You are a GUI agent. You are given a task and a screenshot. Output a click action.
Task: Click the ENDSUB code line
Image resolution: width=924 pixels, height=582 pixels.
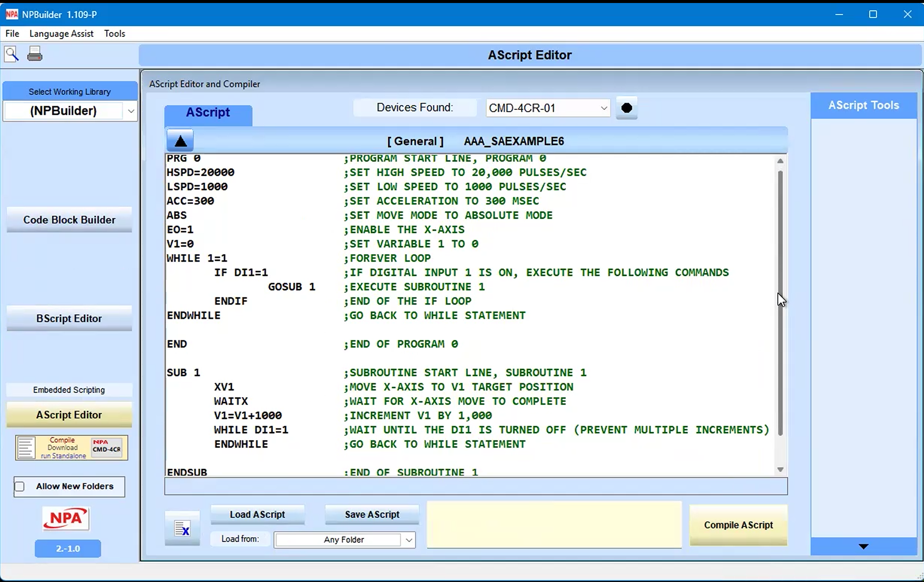[187, 472]
